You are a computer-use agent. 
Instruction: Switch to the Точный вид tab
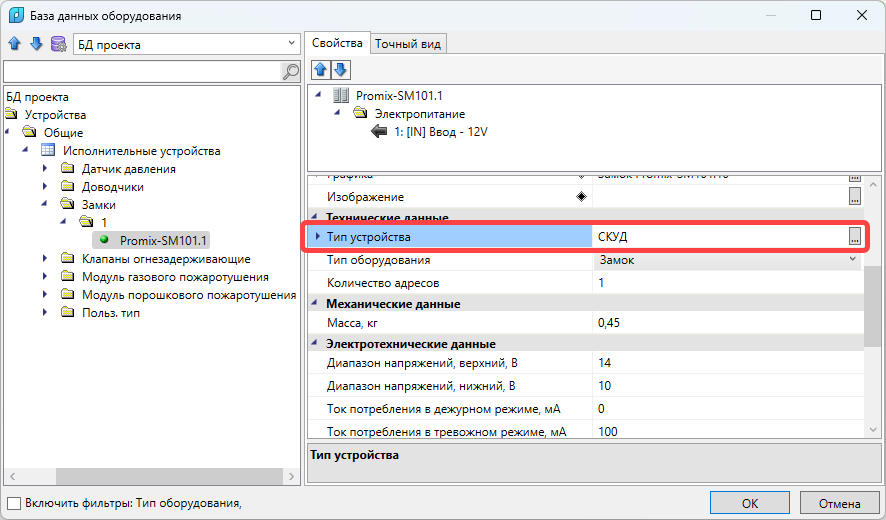[408, 44]
